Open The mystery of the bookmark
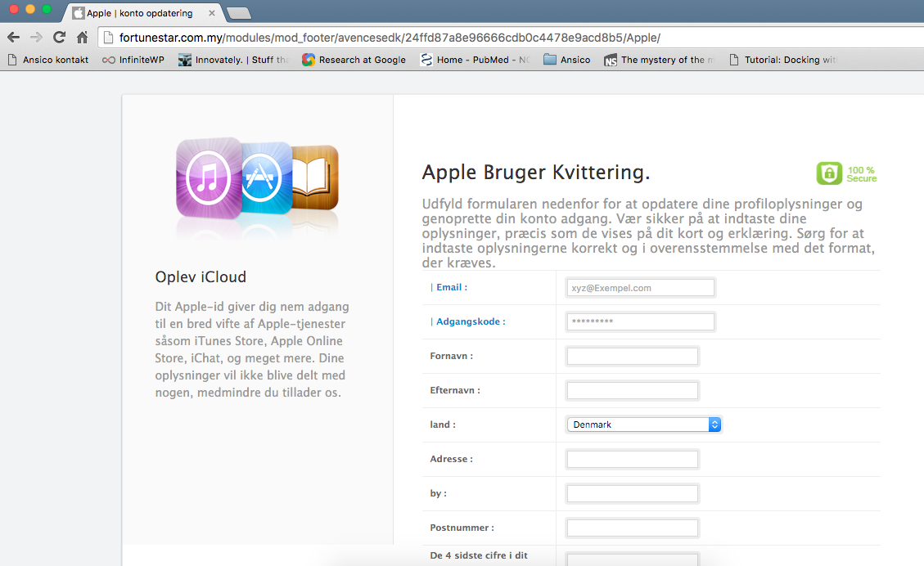Viewport: 924px width, 566px height. [x=660, y=60]
